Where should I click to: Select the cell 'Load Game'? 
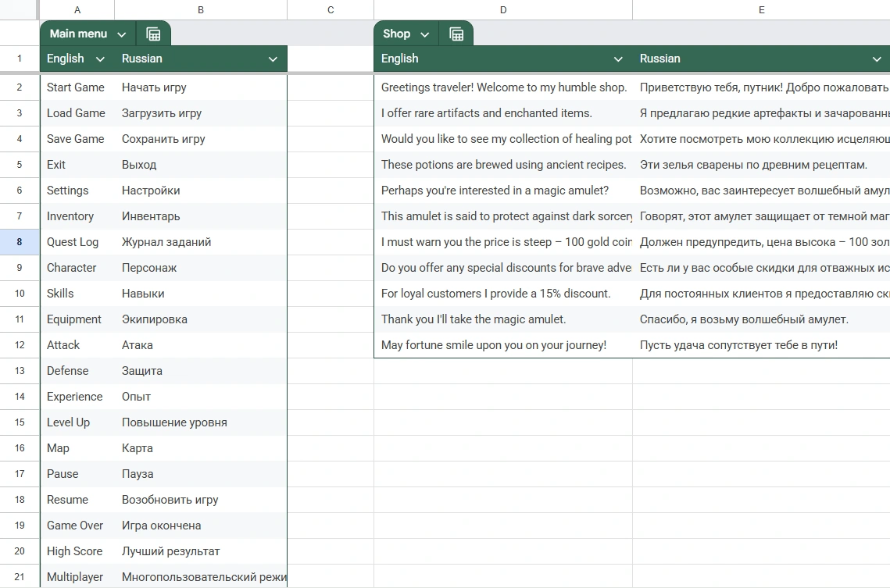pyautogui.click(x=77, y=113)
